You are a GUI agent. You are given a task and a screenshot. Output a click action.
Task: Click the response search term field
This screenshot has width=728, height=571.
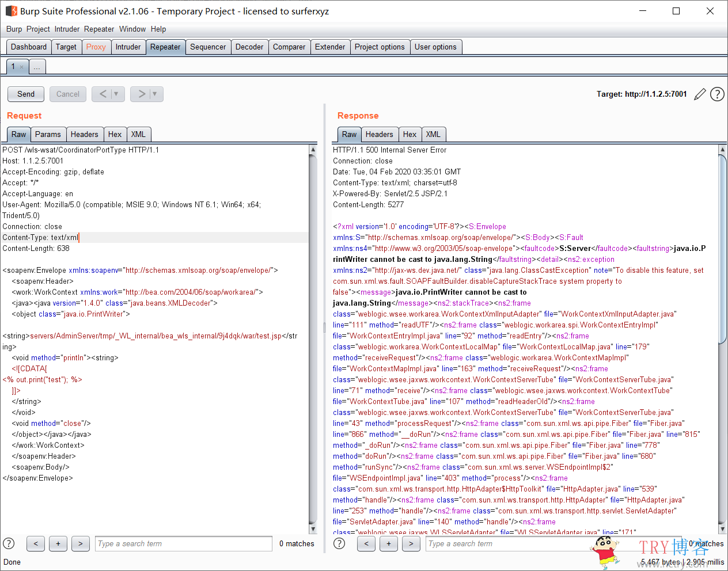pyautogui.click(x=554, y=543)
